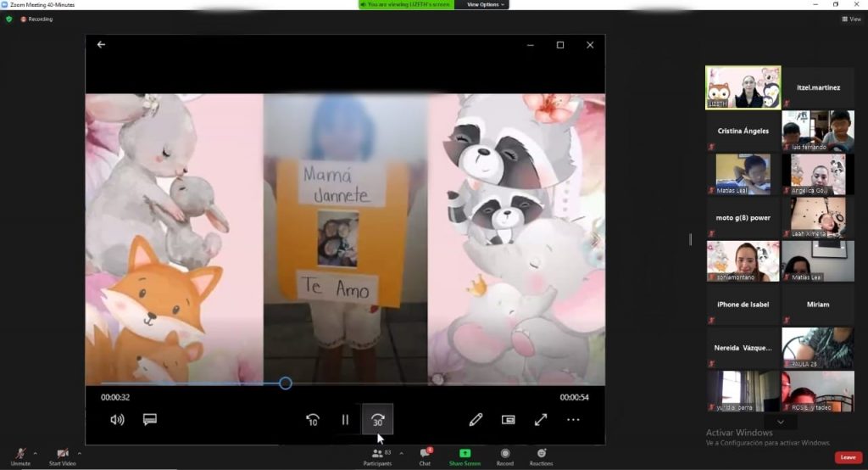Open subtitles and captions menu

(149, 420)
